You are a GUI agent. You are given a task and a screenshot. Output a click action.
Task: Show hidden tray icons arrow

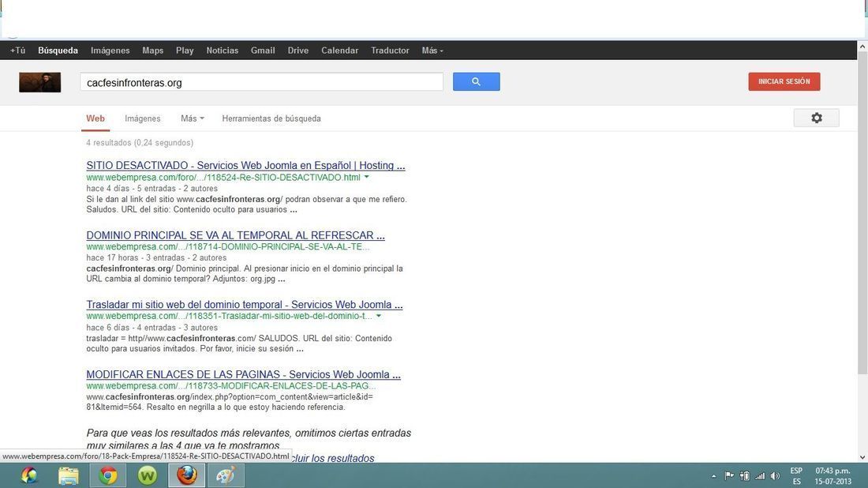tap(713, 476)
